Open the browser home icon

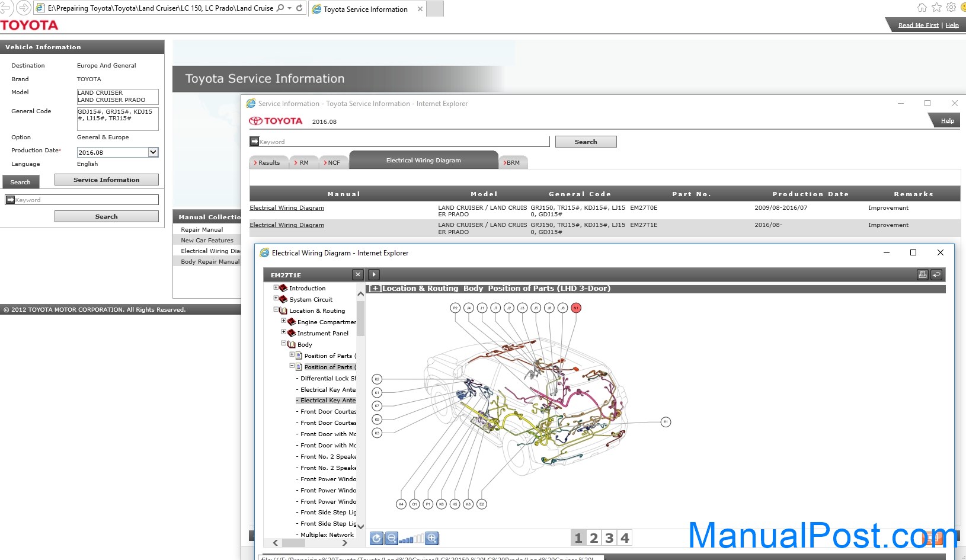922,8
